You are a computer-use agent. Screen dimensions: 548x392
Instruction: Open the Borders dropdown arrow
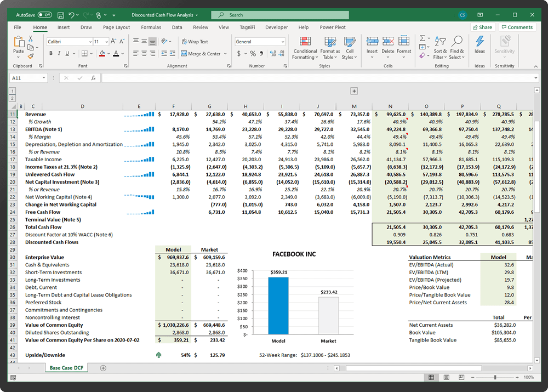click(x=91, y=54)
